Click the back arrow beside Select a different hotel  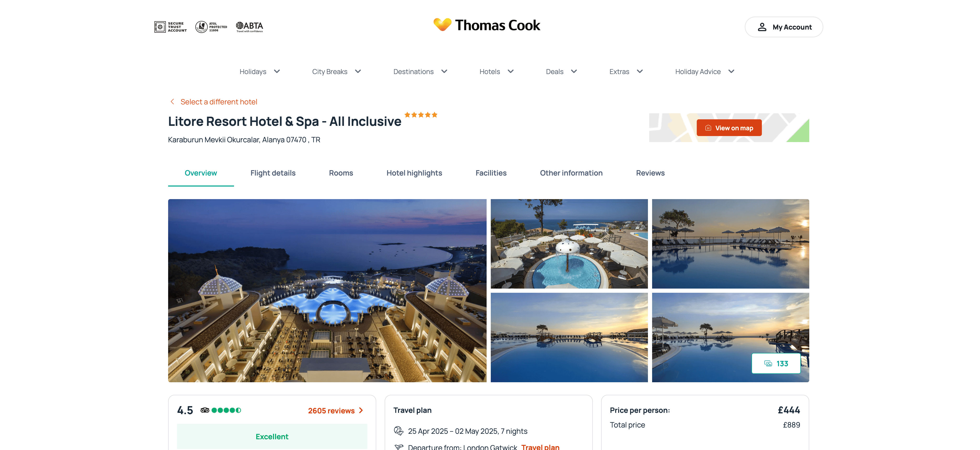click(x=172, y=102)
